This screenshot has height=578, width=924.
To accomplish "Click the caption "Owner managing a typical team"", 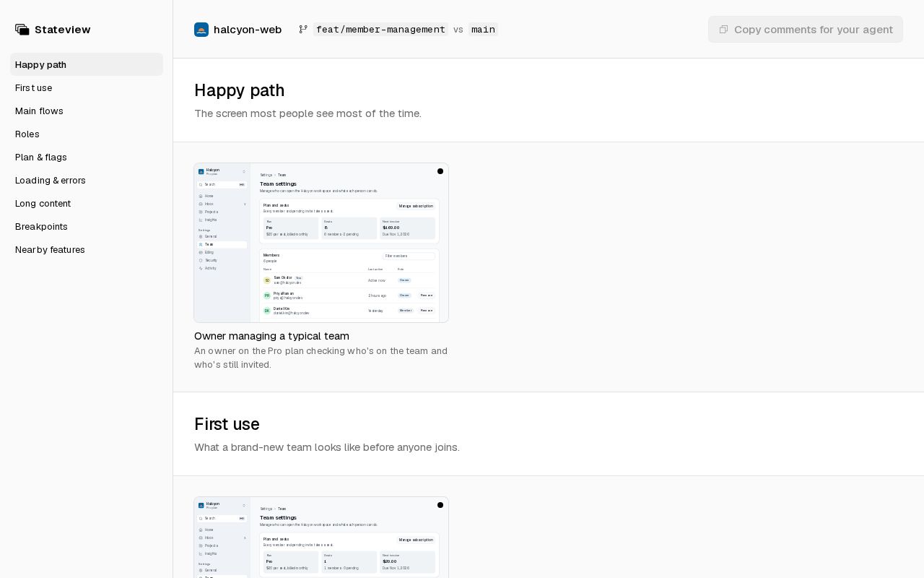I will pyautogui.click(x=271, y=336).
